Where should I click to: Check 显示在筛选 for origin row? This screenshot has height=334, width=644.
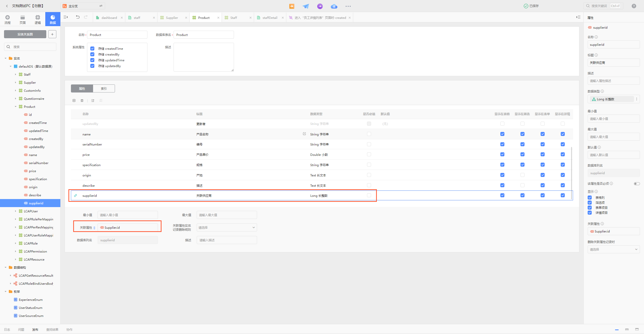tap(522, 175)
